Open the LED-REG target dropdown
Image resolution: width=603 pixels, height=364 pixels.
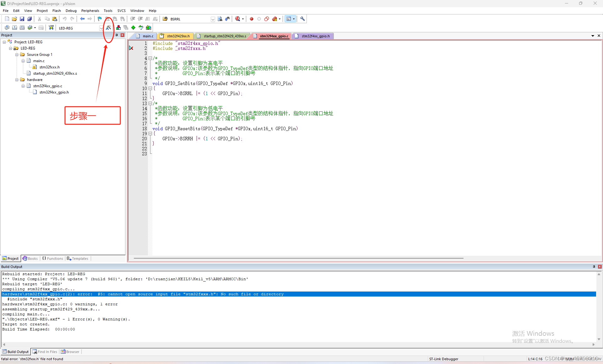(101, 28)
